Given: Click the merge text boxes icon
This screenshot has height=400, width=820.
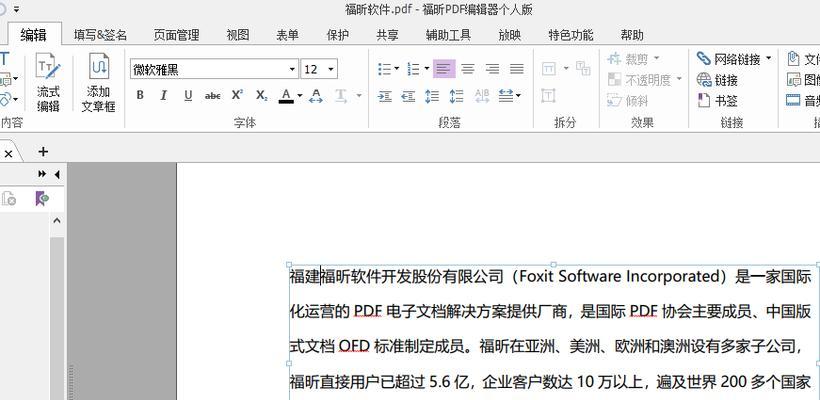Looking at the screenshot, I should click(x=583, y=68).
